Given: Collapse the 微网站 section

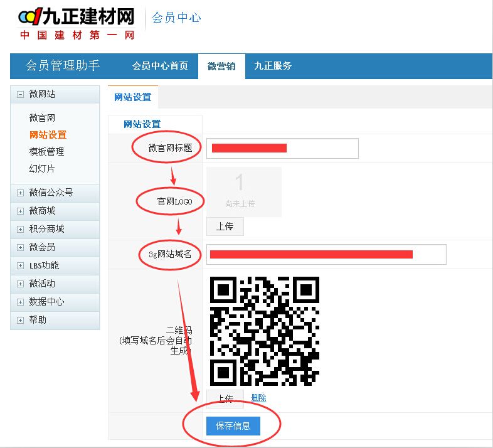Looking at the screenshot, I should point(21,94).
